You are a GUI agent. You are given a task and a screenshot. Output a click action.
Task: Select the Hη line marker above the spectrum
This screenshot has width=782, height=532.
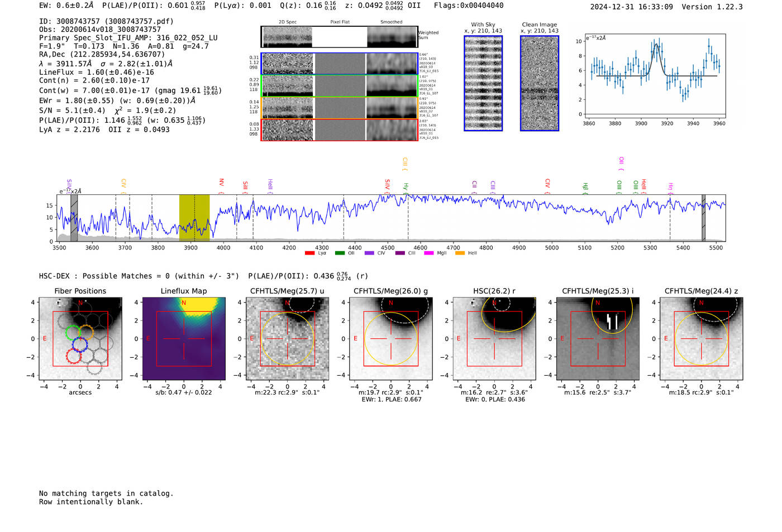click(x=671, y=188)
